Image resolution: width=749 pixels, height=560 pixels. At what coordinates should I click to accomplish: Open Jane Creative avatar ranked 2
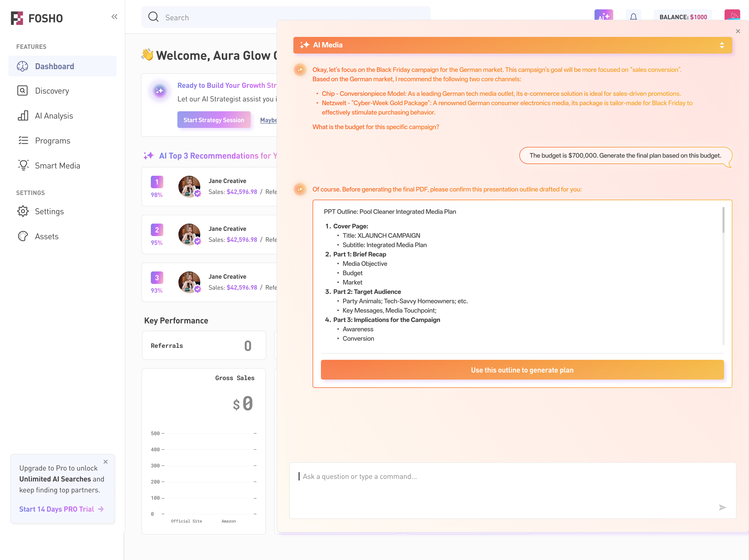click(x=190, y=234)
